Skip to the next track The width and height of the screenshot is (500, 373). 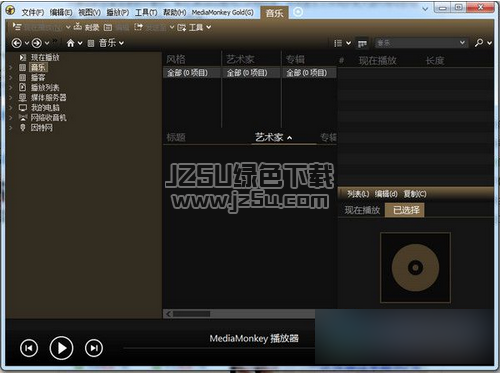94,348
